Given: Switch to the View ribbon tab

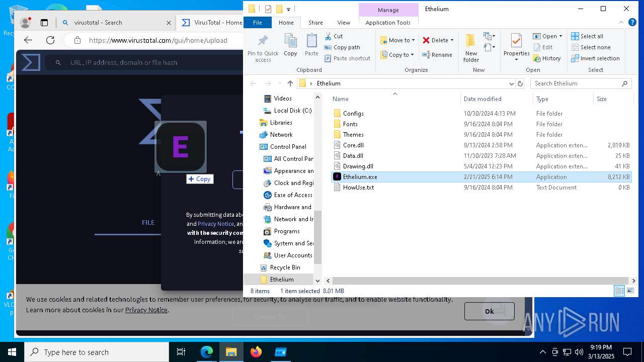Looking at the screenshot, I should tap(344, 23).
